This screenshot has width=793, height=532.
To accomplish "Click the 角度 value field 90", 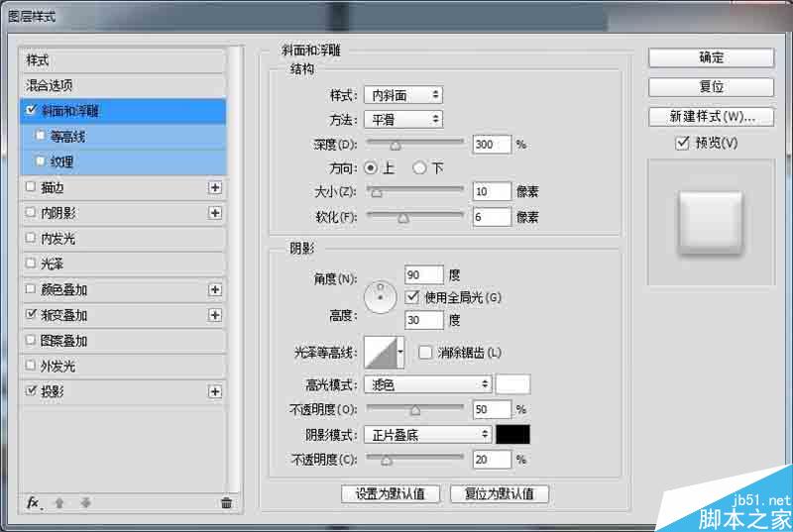I will click(x=424, y=274).
